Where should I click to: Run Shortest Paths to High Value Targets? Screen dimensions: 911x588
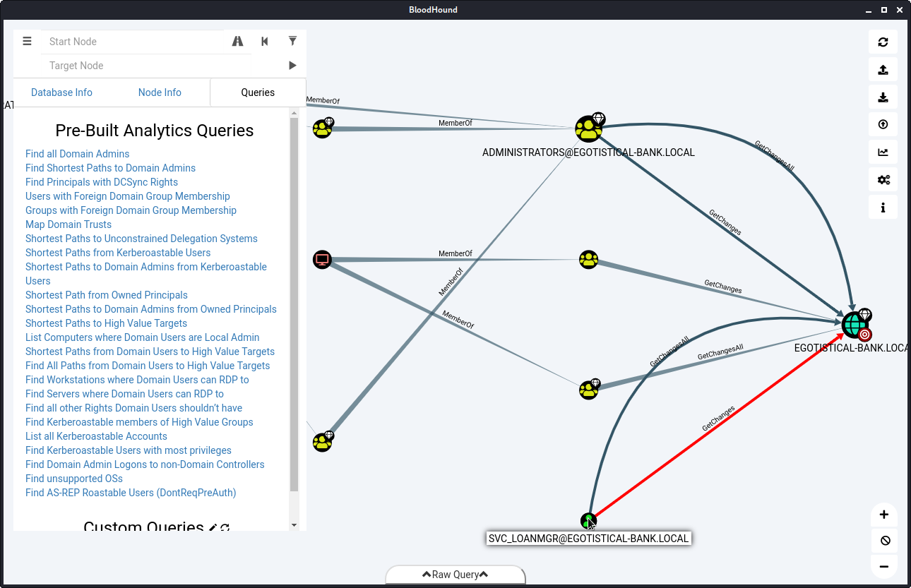coord(106,323)
